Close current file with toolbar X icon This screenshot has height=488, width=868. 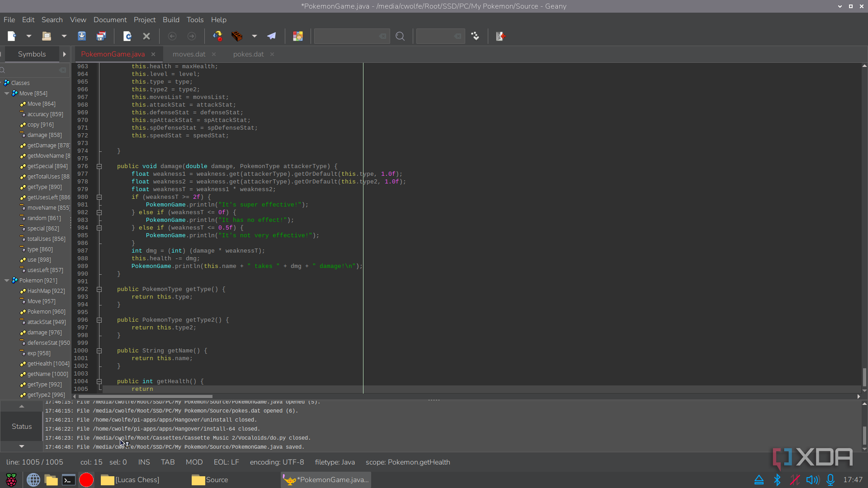coord(146,36)
